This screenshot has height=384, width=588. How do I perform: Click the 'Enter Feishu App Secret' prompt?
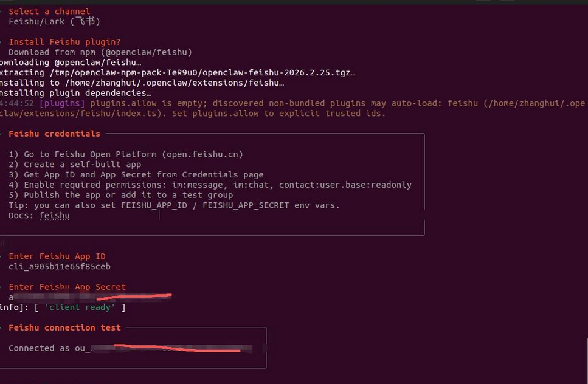point(67,287)
